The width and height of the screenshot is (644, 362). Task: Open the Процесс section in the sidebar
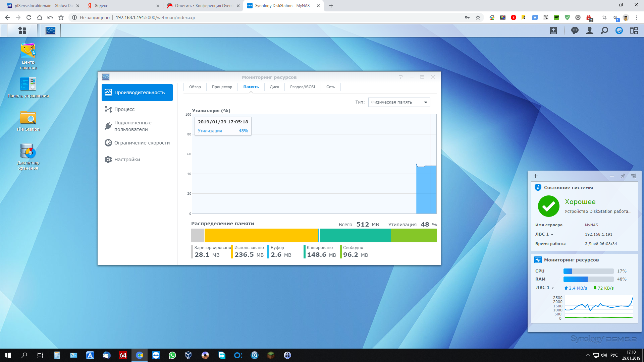[x=124, y=109]
